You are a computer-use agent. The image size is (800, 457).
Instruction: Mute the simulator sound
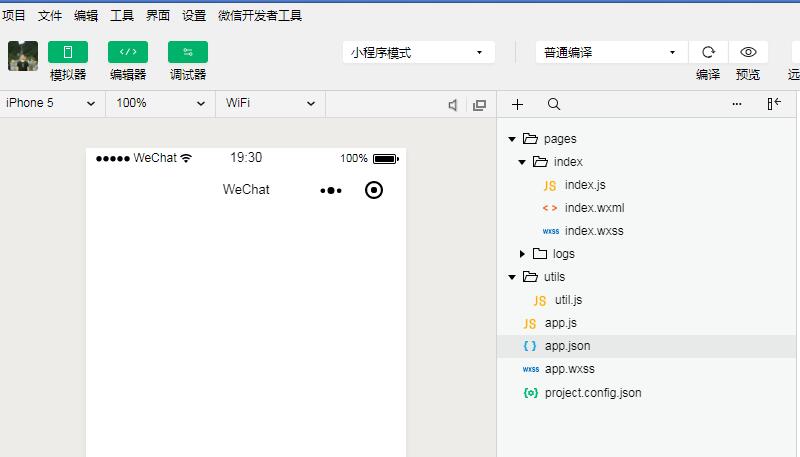[453, 105]
